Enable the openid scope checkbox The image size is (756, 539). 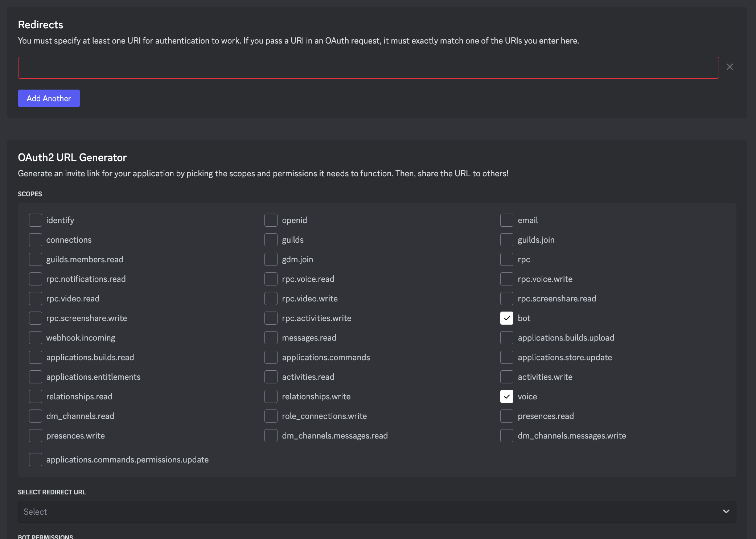[x=271, y=220]
